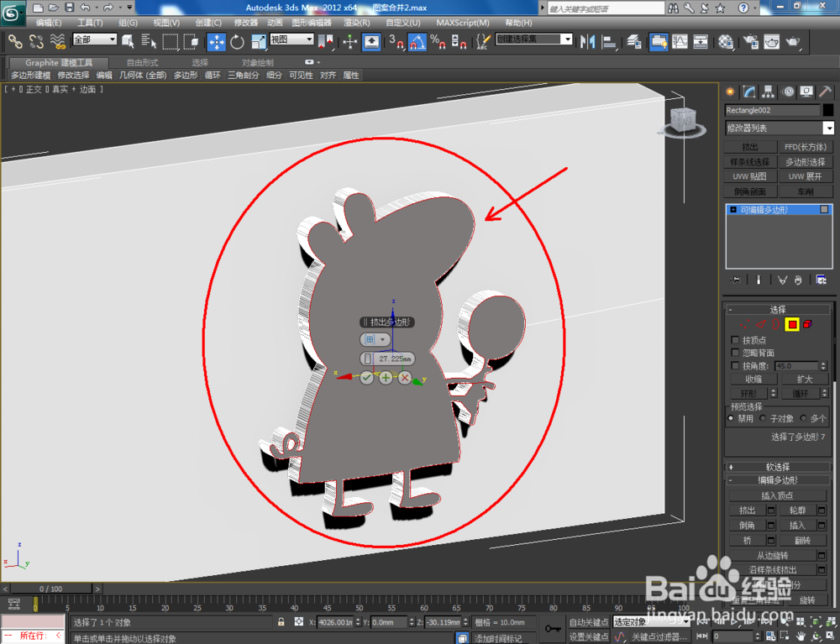Select the 禁用 preview radio button
The width and height of the screenshot is (840, 644).
(731, 418)
